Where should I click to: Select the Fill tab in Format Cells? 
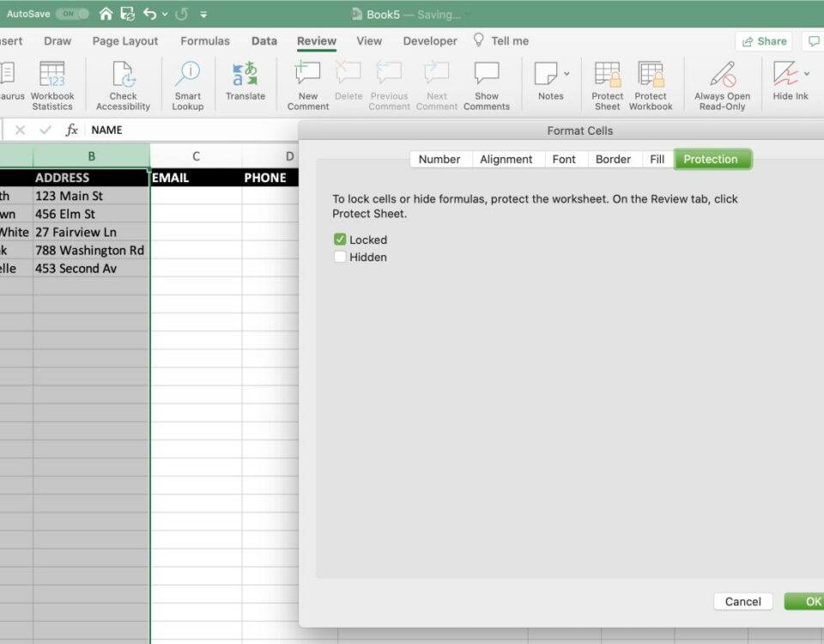point(657,160)
